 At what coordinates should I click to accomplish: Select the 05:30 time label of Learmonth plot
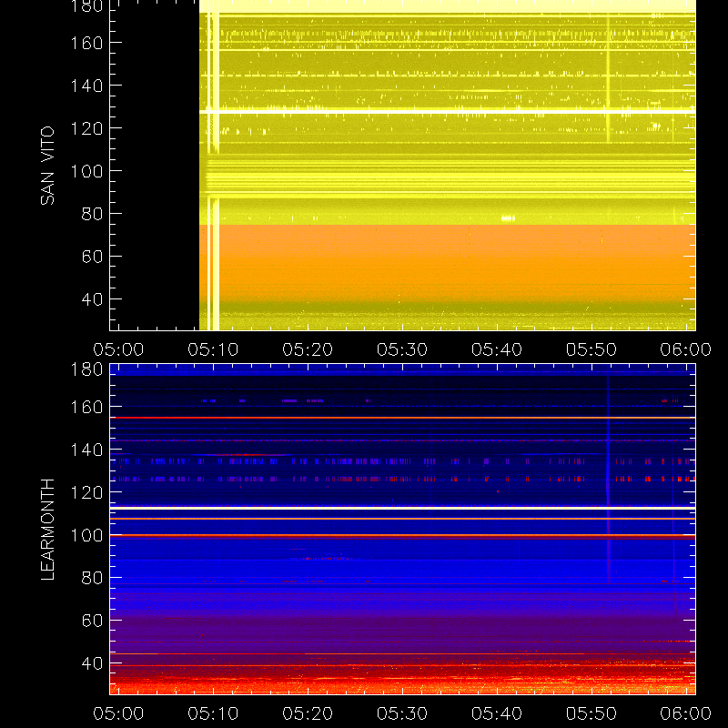coord(402,713)
